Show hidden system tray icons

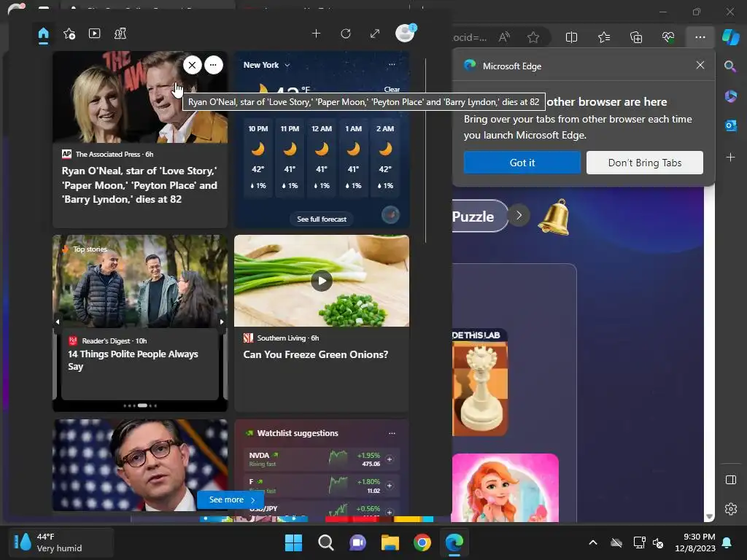tap(592, 542)
